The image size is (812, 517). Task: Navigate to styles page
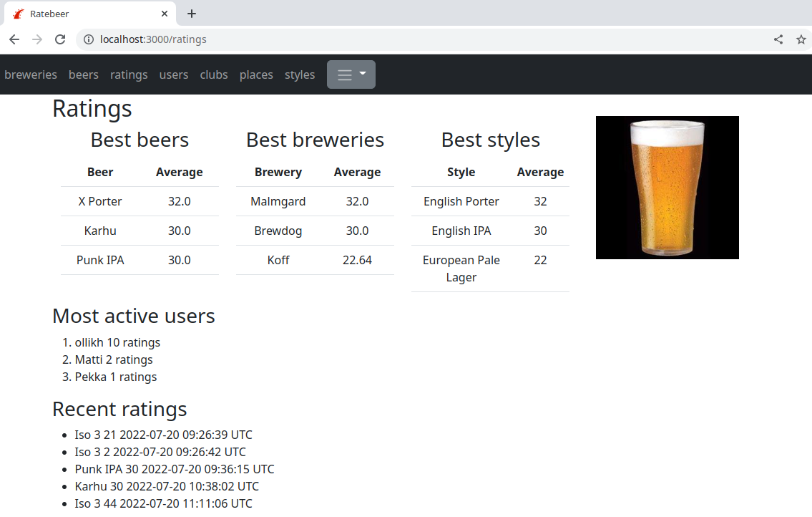[299, 74]
